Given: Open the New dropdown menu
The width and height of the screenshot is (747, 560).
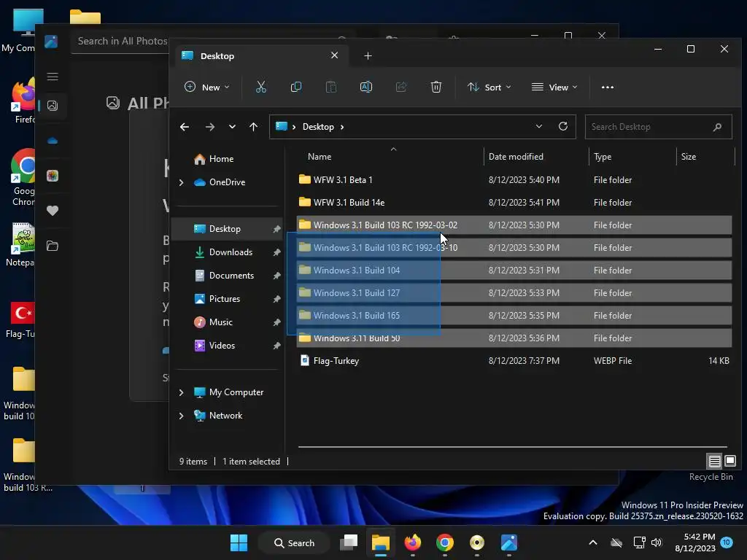Looking at the screenshot, I should 207,87.
